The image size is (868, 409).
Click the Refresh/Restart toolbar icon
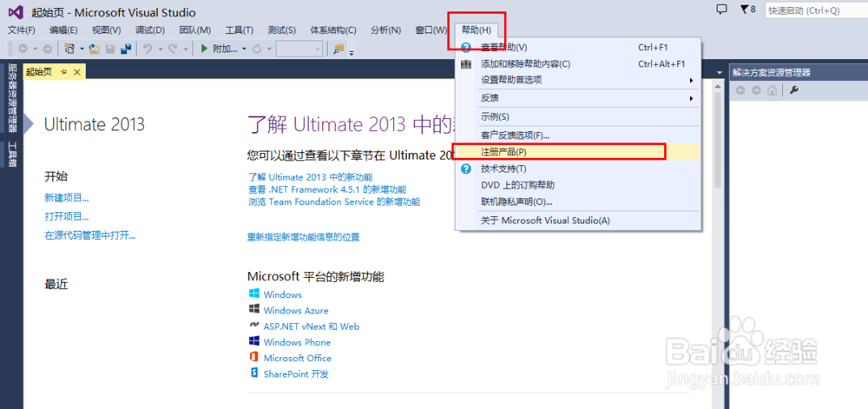tap(257, 49)
